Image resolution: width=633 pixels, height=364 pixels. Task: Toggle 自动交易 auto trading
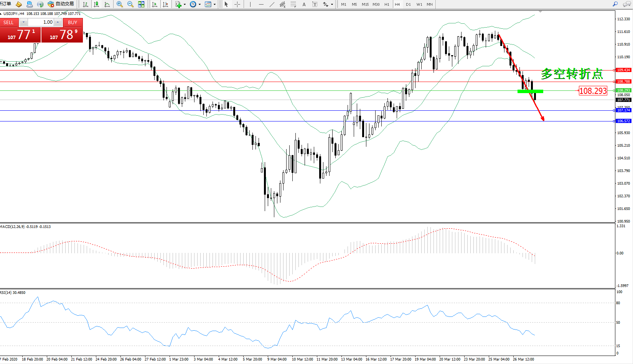61,4
